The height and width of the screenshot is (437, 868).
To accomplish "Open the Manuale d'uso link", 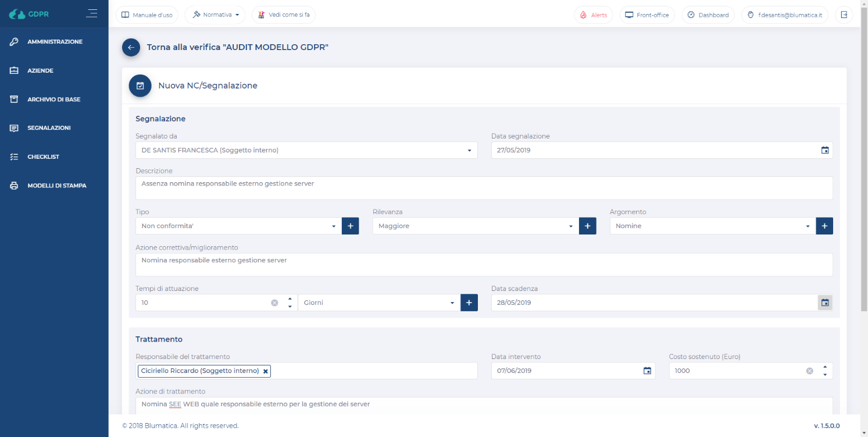I will (x=147, y=15).
